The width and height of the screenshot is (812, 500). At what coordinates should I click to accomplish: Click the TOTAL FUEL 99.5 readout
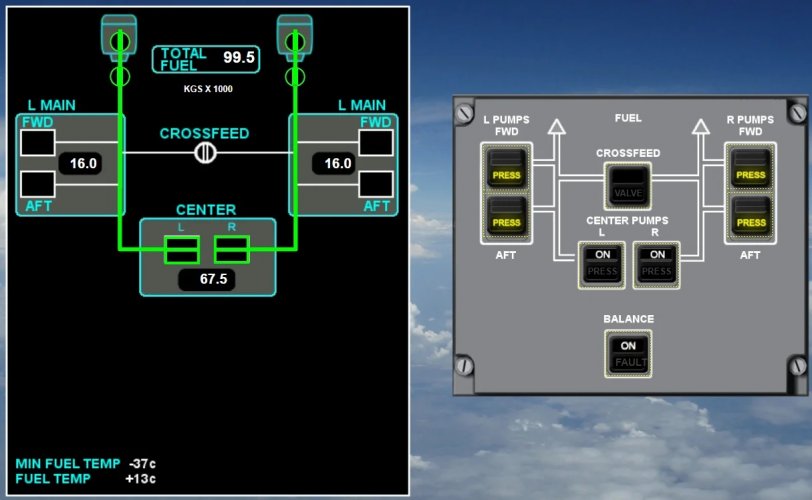pyautogui.click(x=205, y=59)
